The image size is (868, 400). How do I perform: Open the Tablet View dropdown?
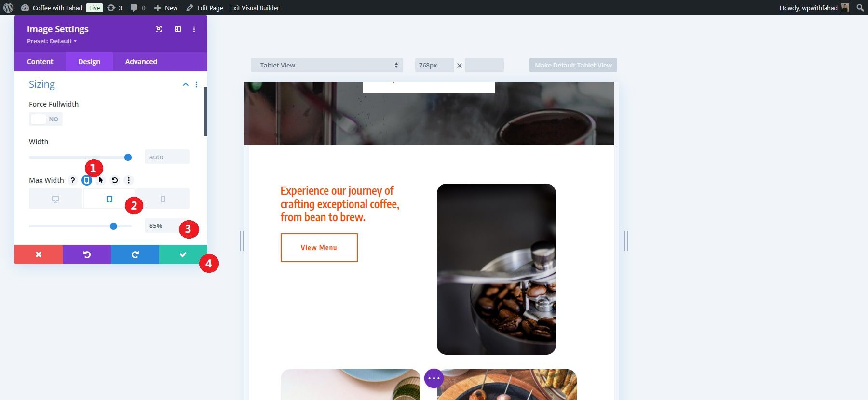[x=327, y=65]
